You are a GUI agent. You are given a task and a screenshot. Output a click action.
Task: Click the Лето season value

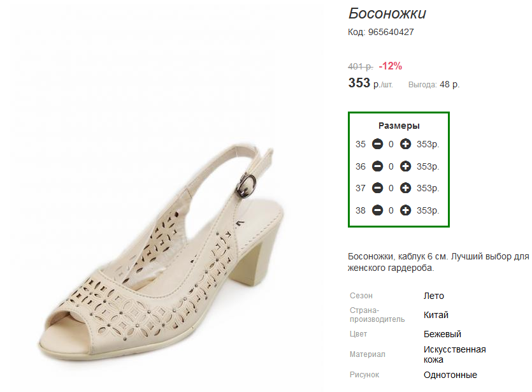(434, 296)
